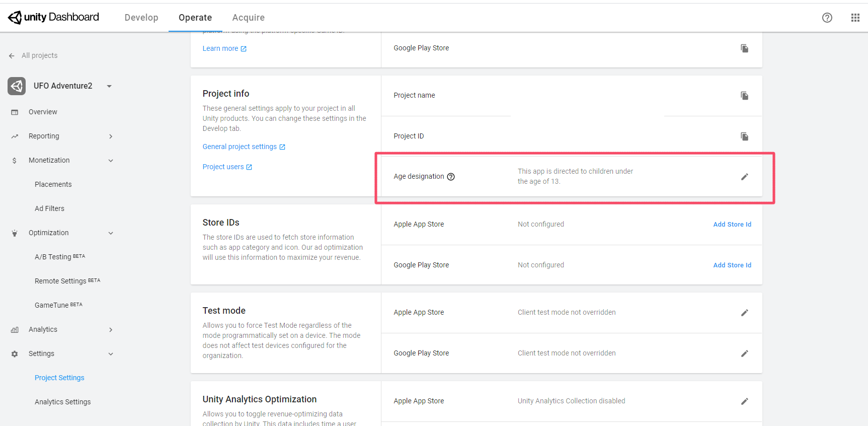Click the Monetization dollar icon
The width and height of the screenshot is (868, 426).
[x=15, y=161]
